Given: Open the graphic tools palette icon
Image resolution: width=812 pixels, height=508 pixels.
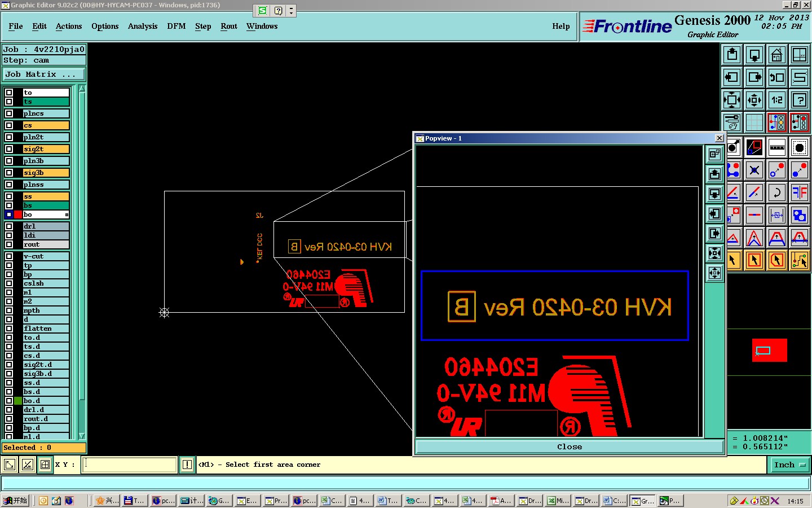Looking at the screenshot, I should pos(732,122).
